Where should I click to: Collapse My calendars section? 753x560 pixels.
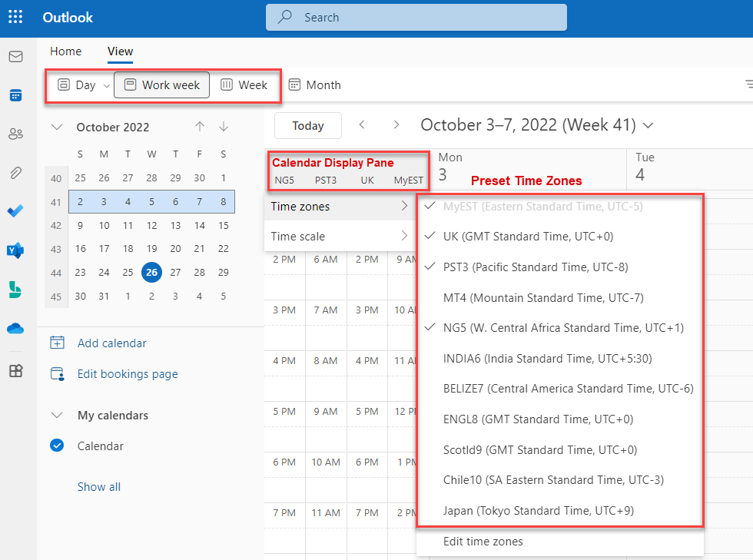pyautogui.click(x=57, y=416)
